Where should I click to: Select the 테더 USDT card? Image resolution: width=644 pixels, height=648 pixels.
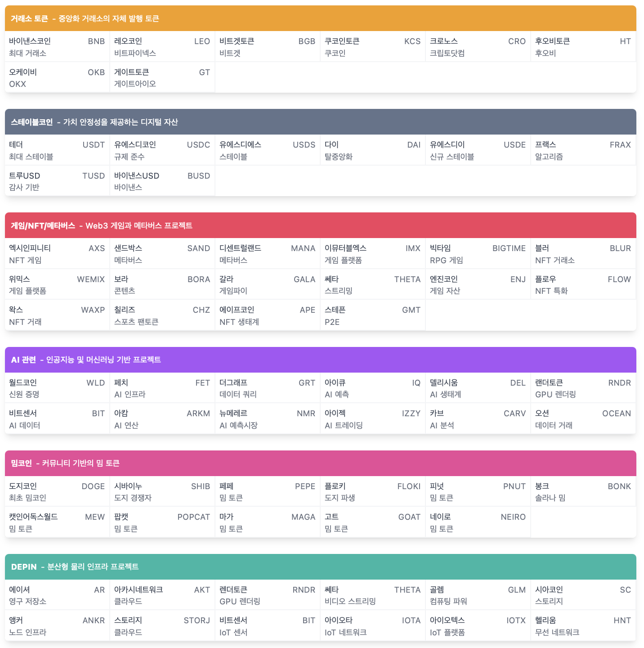(57, 150)
